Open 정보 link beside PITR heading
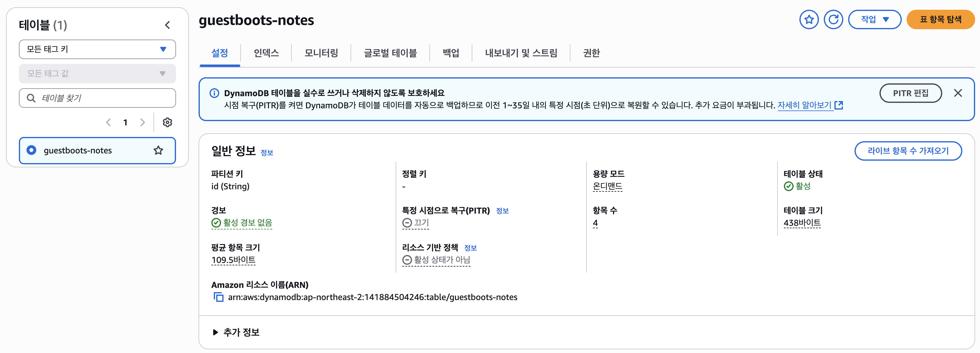 (502, 211)
